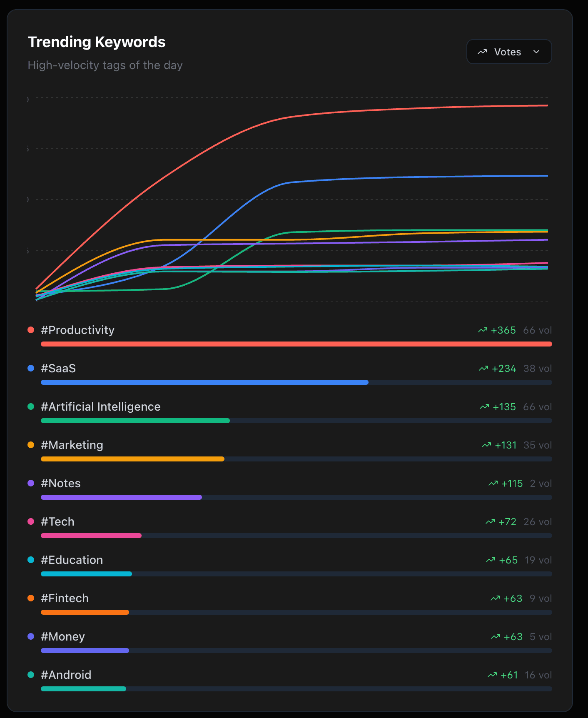Image resolution: width=588 pixels, height=718 pixels.
Task: Click the trending icon inside the Votes button
Action: tap(483, 52)
